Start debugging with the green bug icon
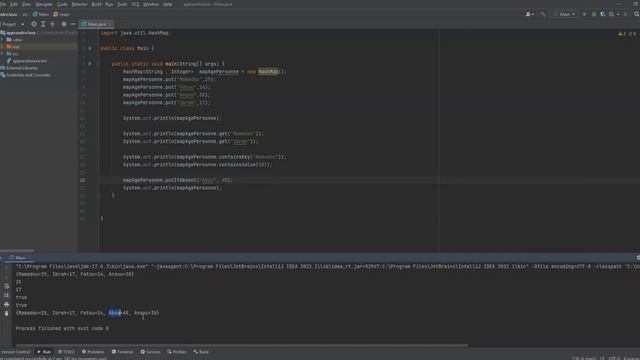 click(x=594, y=14)
